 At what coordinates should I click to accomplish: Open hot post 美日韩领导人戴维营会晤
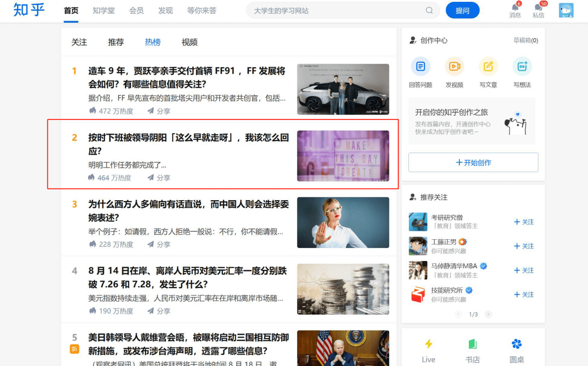(x=188, y=344)
